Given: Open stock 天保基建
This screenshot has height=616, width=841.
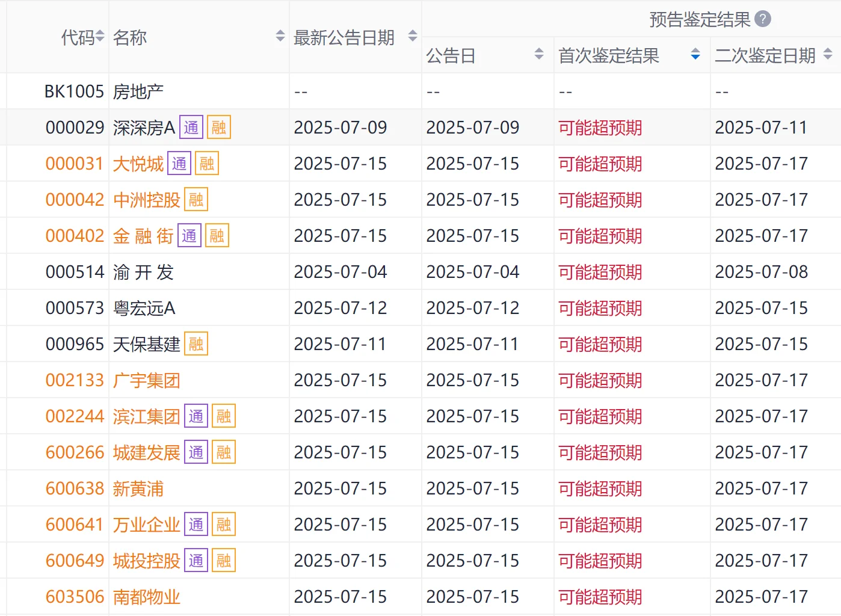Looking at the screenshot, I should tap(147, 344).
